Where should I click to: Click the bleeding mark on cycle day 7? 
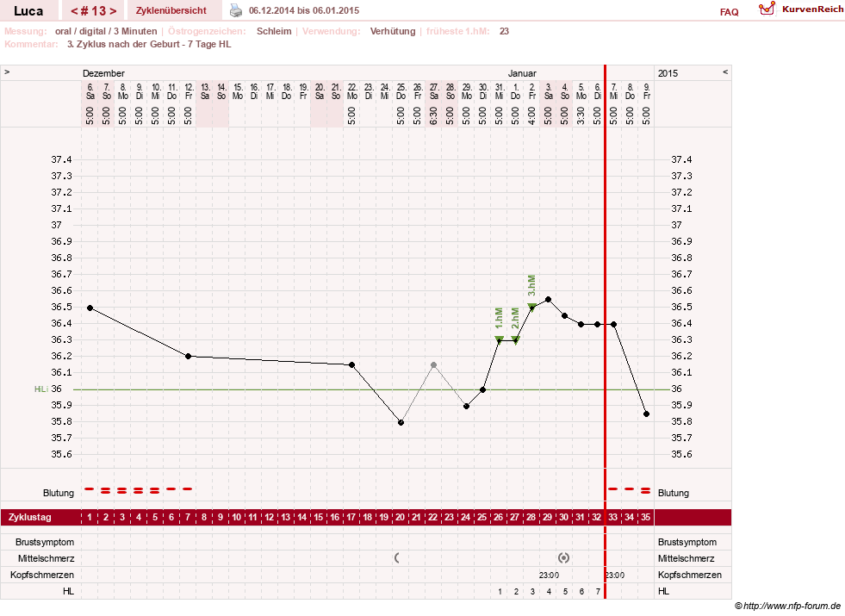coord(188,488)
